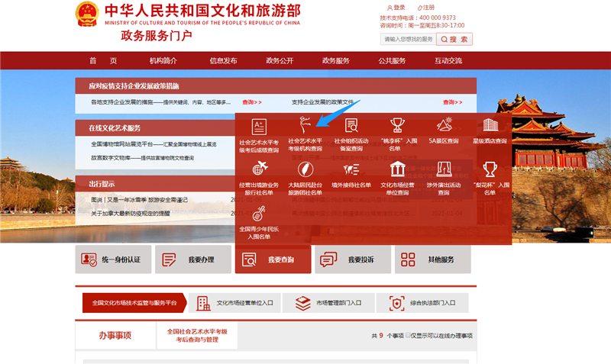Click the search service input field
Screen dimensions: 611x364
409,40
